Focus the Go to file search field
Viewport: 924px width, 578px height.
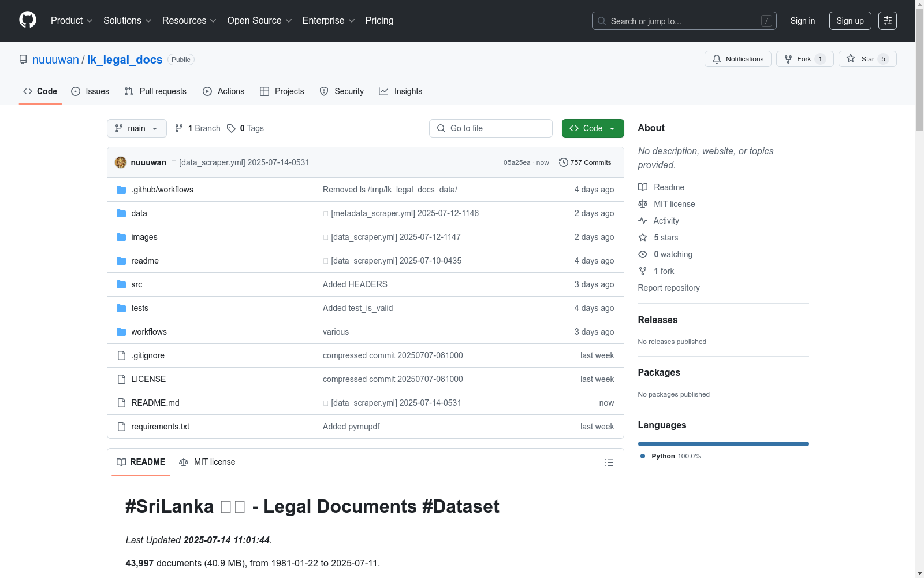pos(491,128)
